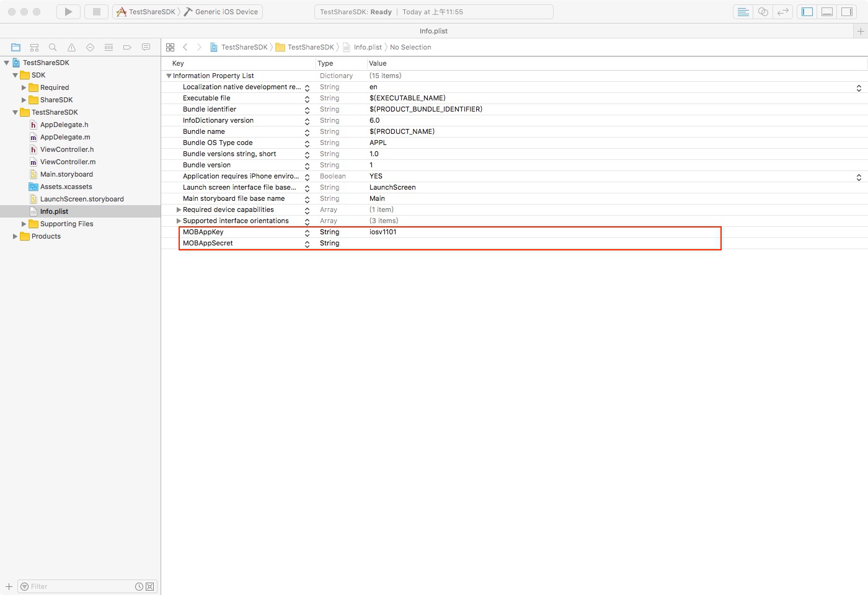The height and width of the screenshot is (595, 868).
Task: Show only recently modified files filter
Action: 139,586
